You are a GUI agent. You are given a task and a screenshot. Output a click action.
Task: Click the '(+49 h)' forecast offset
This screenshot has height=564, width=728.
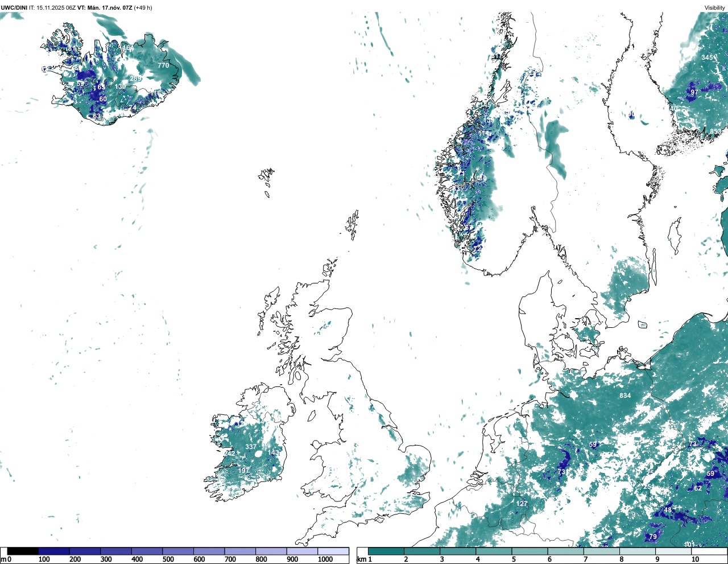143,8
